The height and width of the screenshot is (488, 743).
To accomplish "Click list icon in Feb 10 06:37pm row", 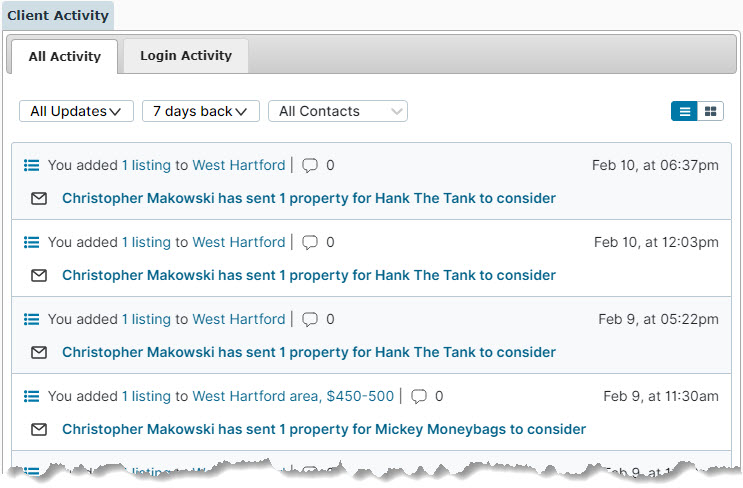I will coord(32,165).
